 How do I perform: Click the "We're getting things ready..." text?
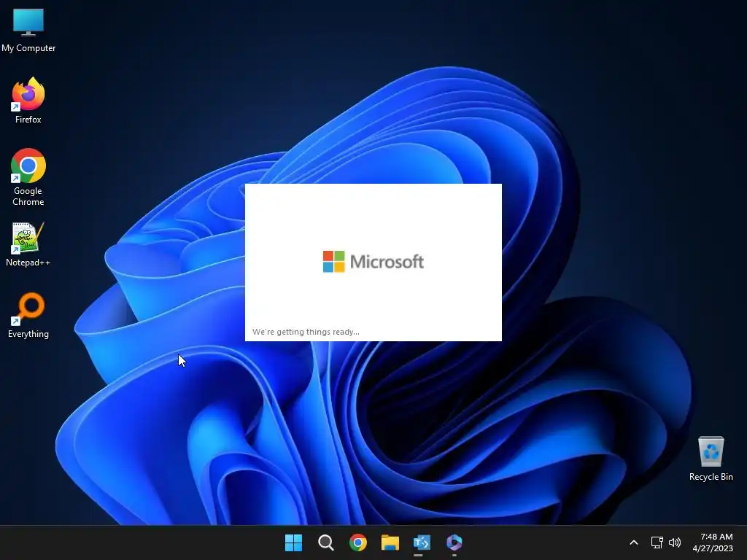click(306, 332)
